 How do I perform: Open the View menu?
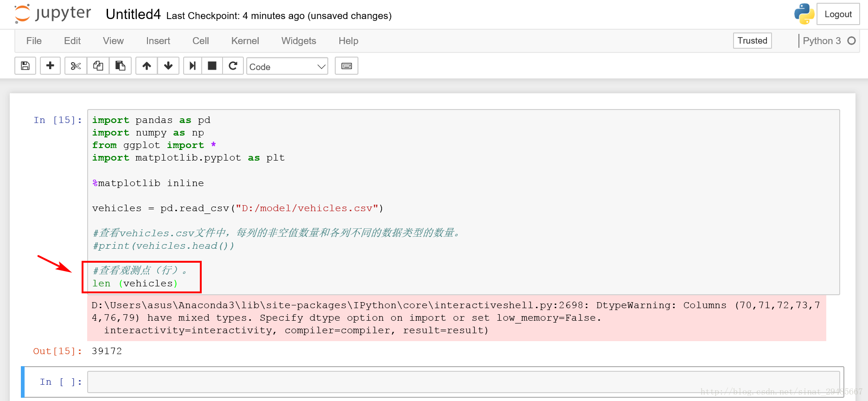(x=113, y=41)
